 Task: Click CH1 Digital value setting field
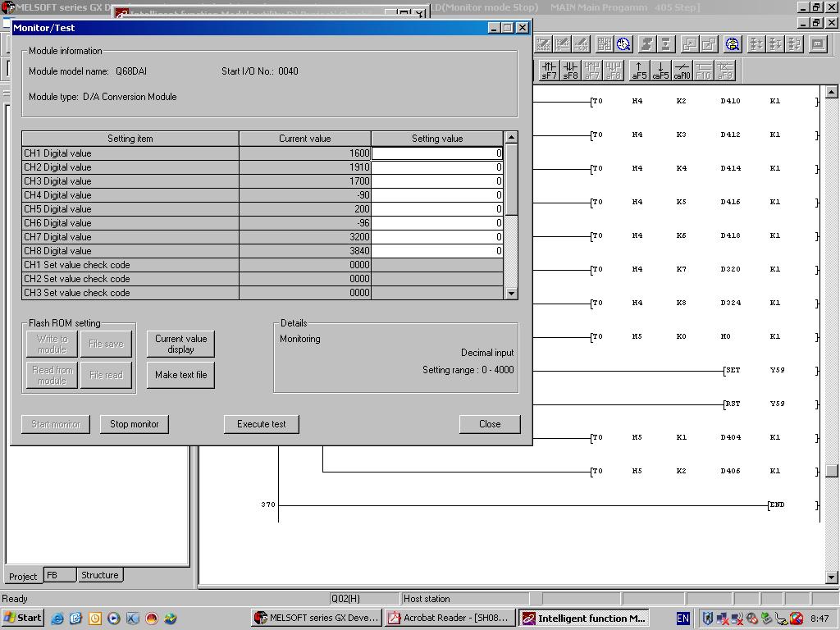436,153
